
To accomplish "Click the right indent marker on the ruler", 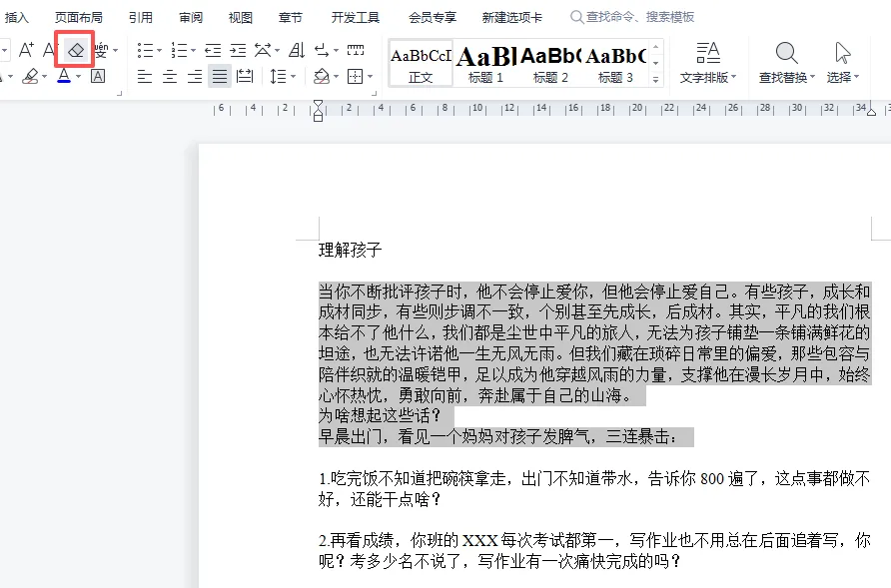I will click(871, 112).
